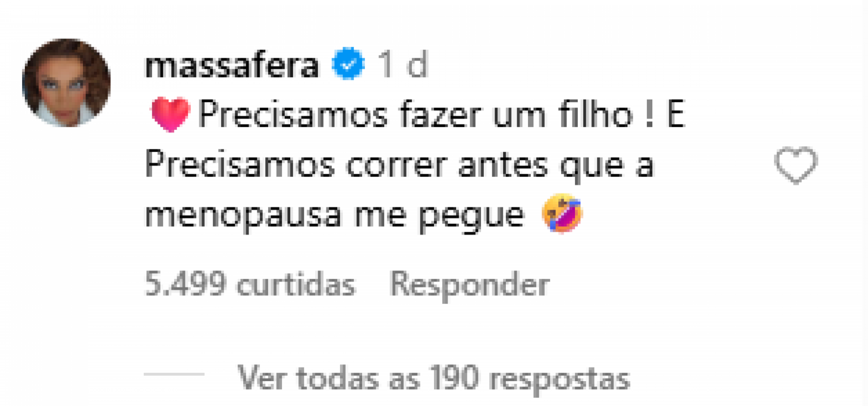Click the word "pegue" in the comment

click(471, 216)
